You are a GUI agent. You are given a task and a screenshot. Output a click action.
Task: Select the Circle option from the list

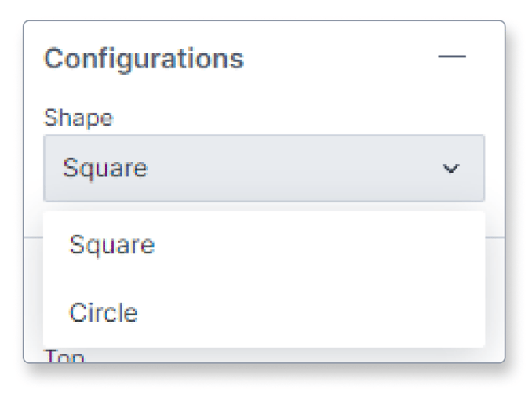[104, 312]
